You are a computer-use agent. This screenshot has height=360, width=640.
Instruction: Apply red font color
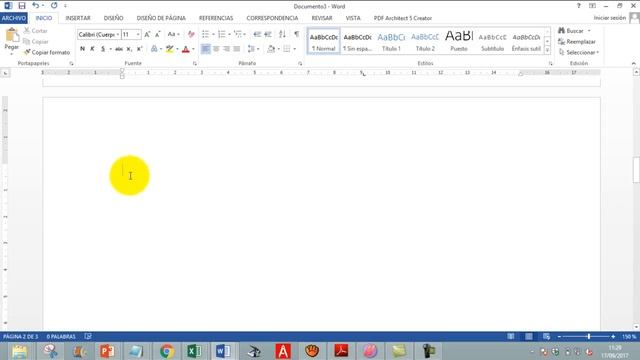pyautogui.click(x=186, y=49)
